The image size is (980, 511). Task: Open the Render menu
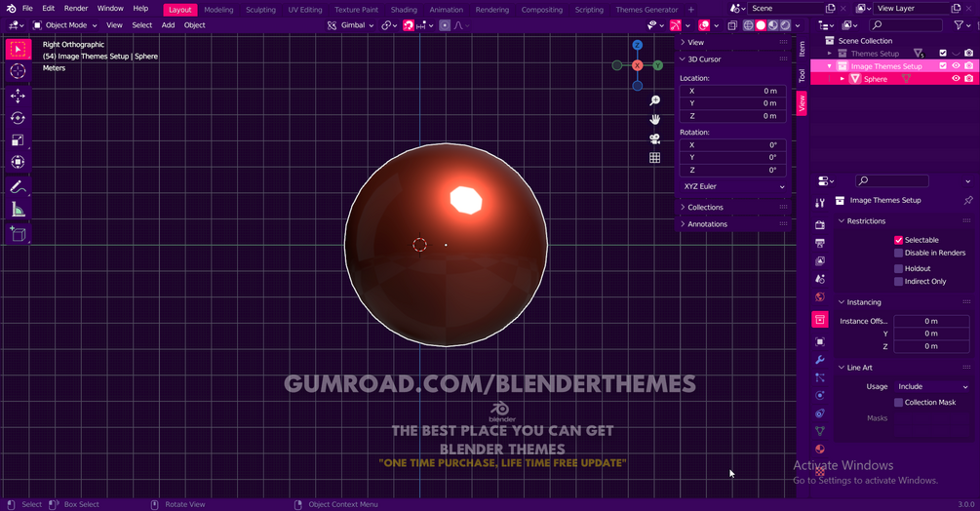[x=76, y=9]
